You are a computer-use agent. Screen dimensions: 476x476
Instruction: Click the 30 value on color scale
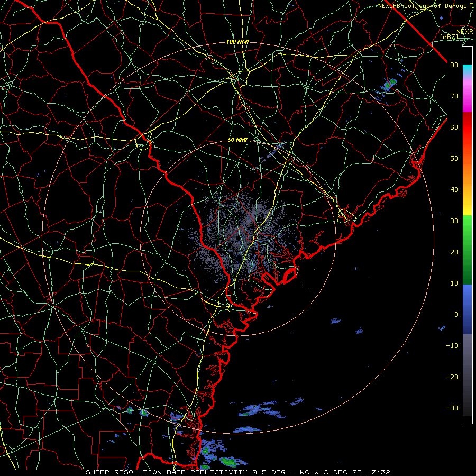tap(454, 221)
